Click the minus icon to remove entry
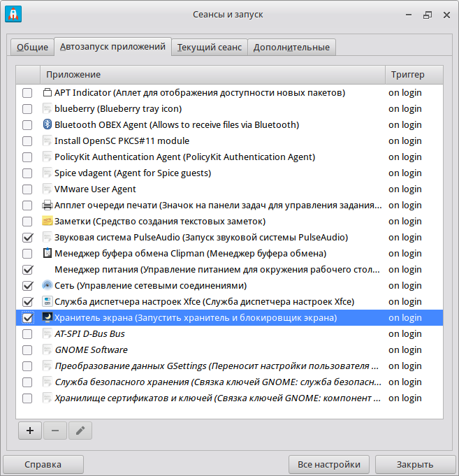This screenshot has width=459, height=476. click(54, 431)
